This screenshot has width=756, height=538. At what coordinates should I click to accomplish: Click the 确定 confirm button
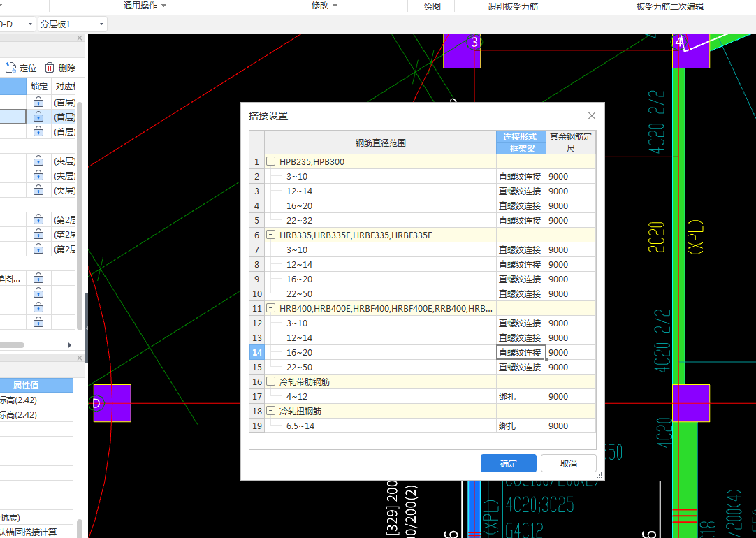(x=508, y=463)
